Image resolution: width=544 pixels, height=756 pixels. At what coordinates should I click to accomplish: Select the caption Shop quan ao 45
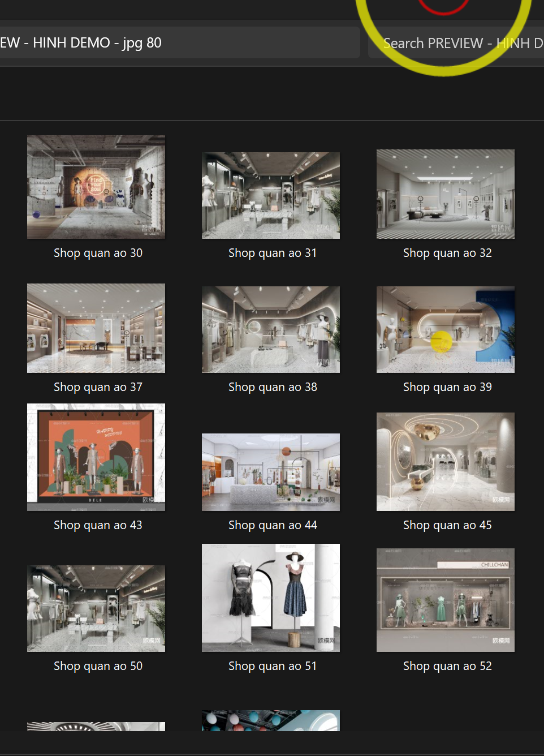click(x=447, y=525)
